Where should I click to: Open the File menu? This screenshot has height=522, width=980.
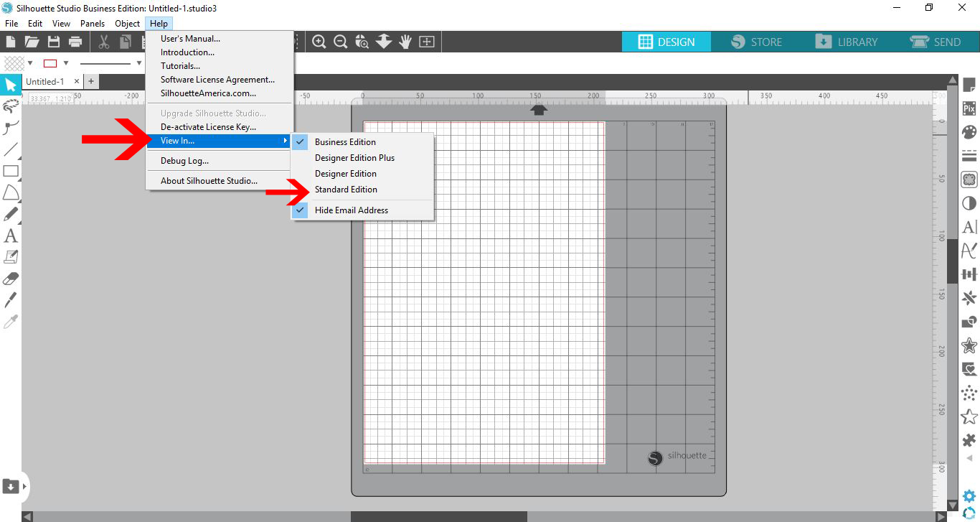click(x=11, y=24)
